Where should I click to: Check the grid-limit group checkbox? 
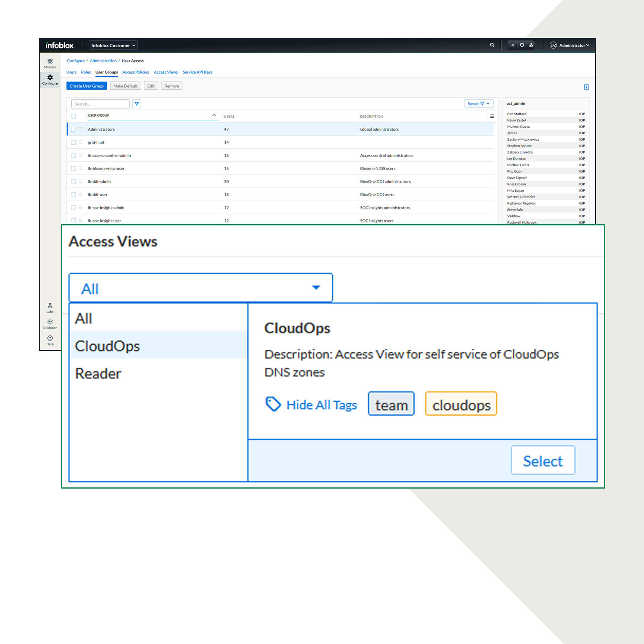point(73,142)
